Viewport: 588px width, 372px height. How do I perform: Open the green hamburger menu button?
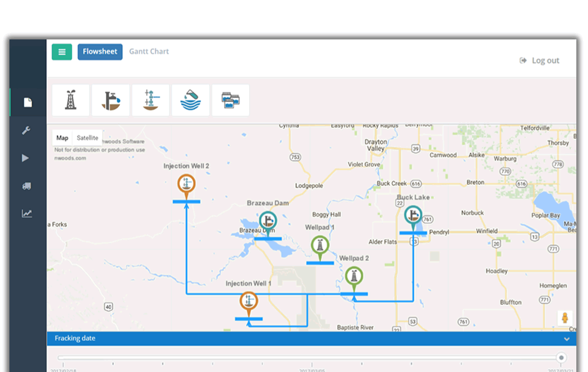[x=62, y=52]
